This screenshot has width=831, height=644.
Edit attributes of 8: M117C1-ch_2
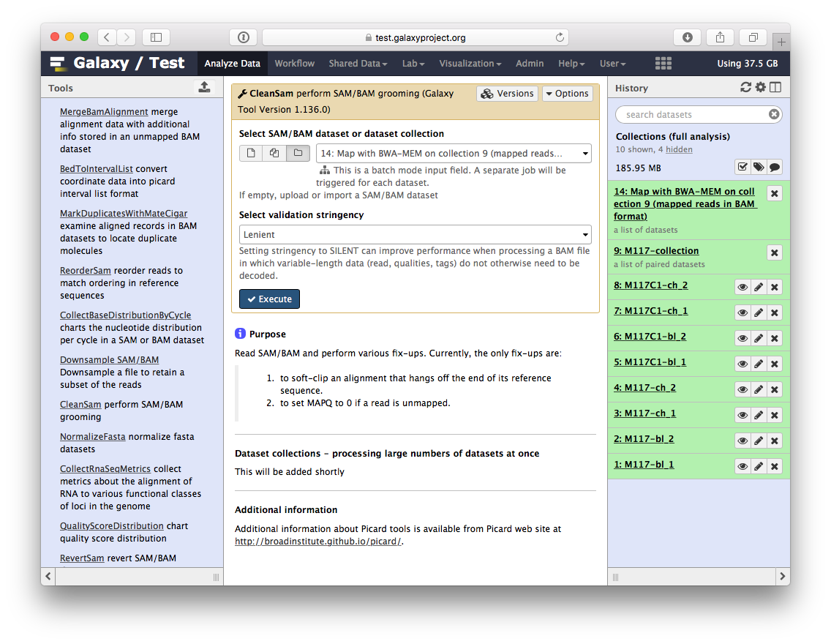(759, 288)
